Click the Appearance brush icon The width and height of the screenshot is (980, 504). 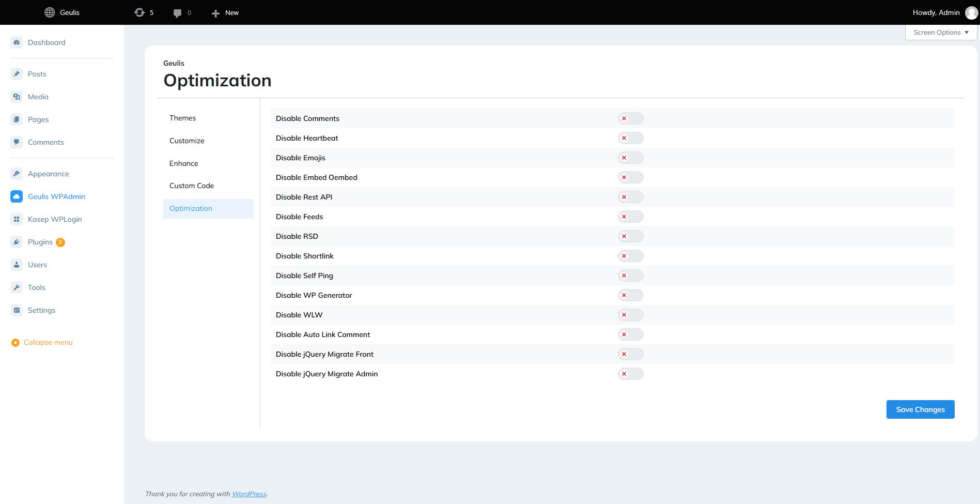[17, 174]
